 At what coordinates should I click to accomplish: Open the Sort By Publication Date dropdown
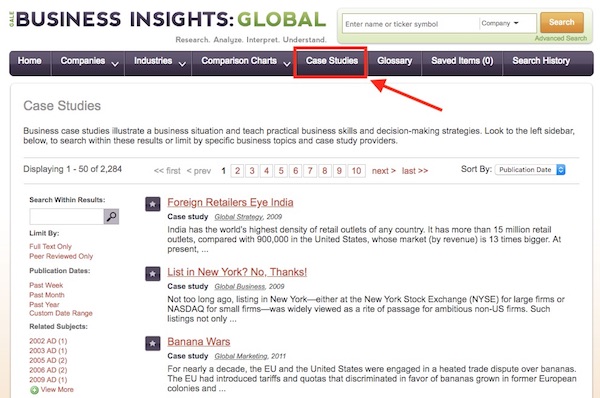530,170
